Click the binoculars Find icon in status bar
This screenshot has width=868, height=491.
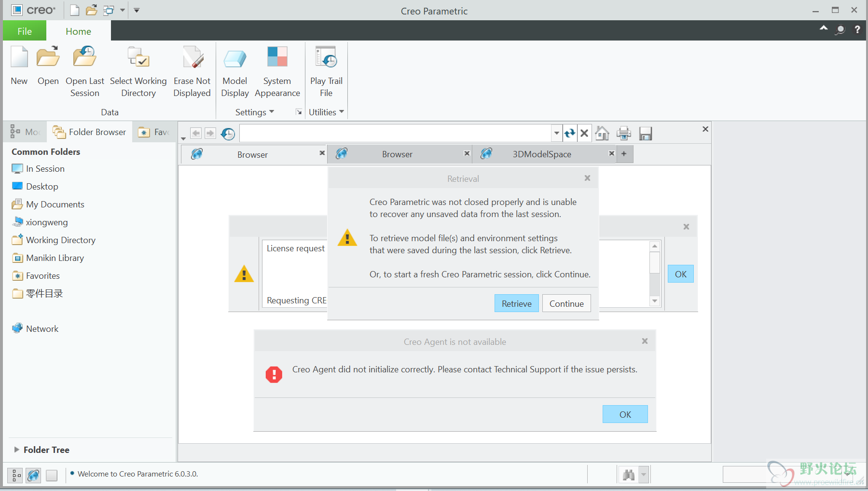click(x=629, y=475)
